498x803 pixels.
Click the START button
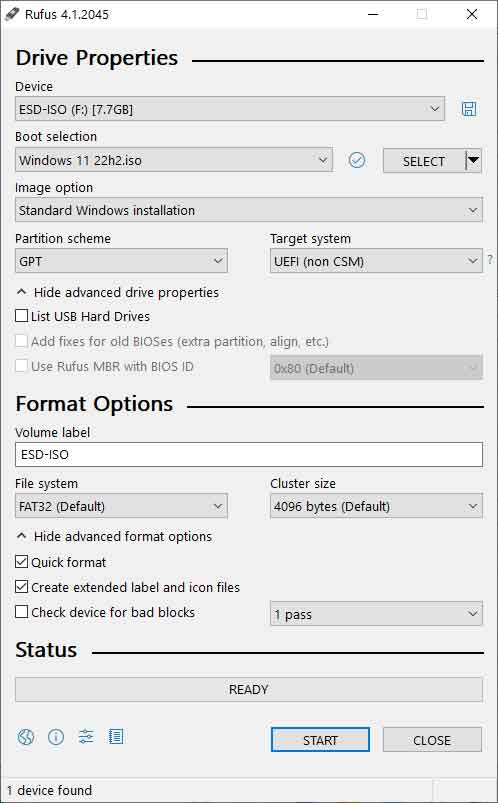pyautogui.click(x=320, y=740)
